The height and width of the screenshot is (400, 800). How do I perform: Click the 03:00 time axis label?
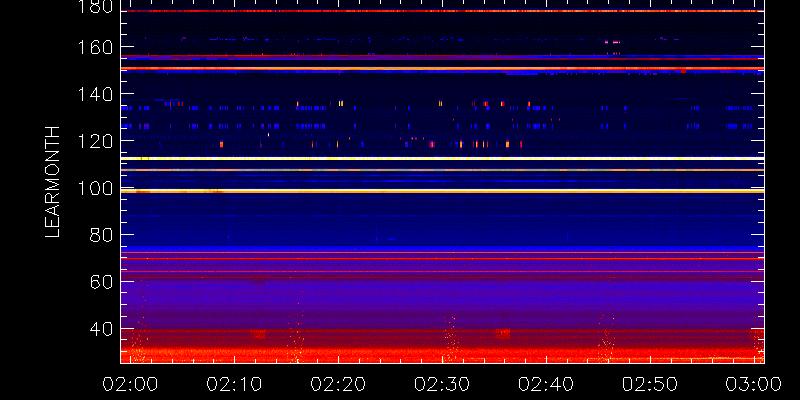754,384
